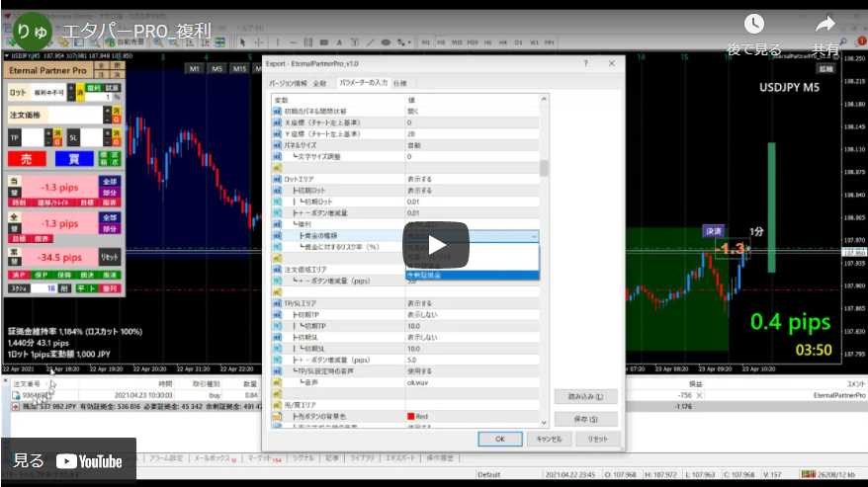Click the 損益 column header
Image resolution: width=868 pixels, height=487 pixels.
pos(695,383)
